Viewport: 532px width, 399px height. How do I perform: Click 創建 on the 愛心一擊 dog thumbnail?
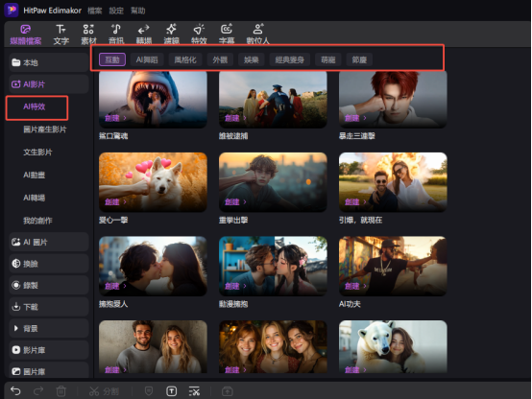click(115, 202)
